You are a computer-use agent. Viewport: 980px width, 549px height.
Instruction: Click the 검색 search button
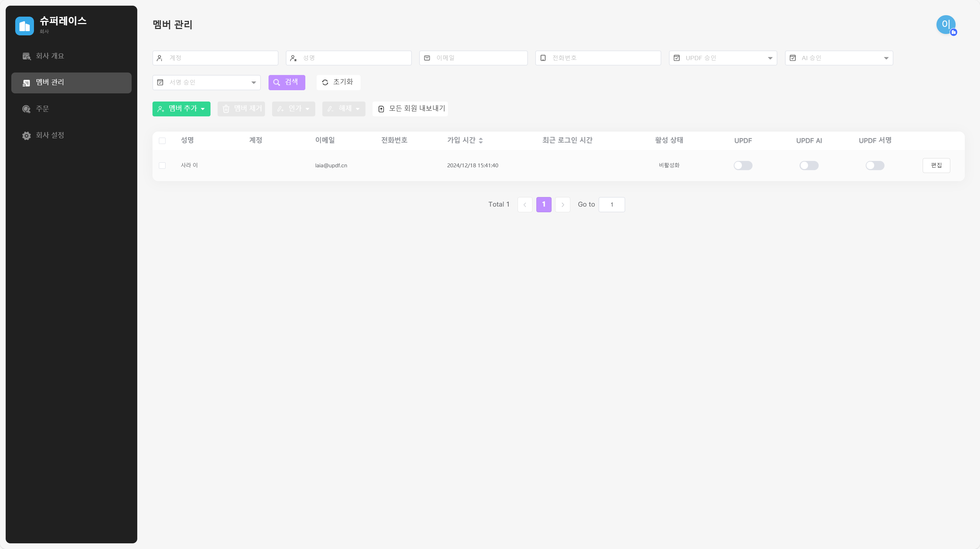(287, 82)
